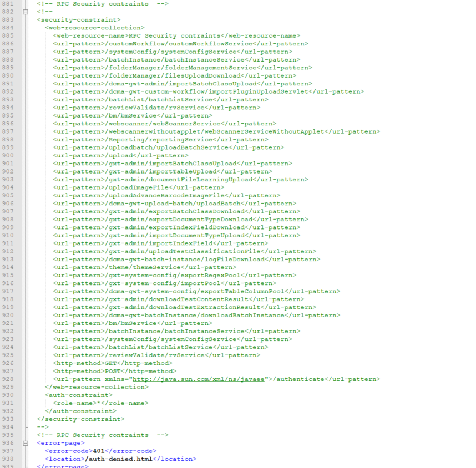This screenshot has height=468, width=476.
Task: Click the importDocumentTypeUpload url-pattern line
Action: point(176,236)
